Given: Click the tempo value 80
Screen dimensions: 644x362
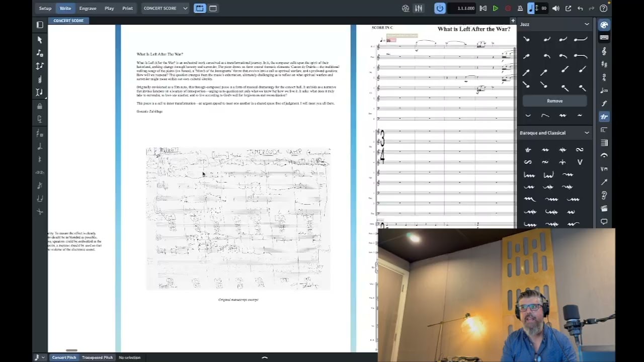Looking at the screenshot, I should coord(544,8).
